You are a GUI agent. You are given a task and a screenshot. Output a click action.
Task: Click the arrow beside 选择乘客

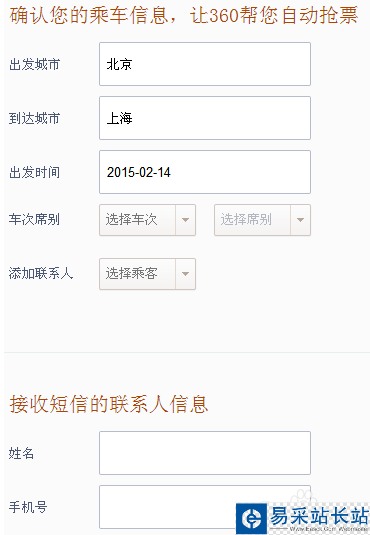[x=185, y=274]
